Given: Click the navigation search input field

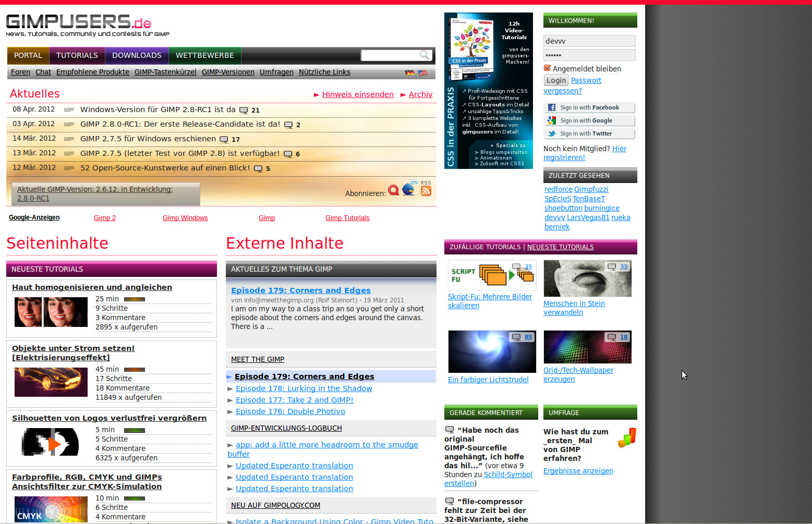Looking at the screenshot, I should pyautogui.click(x=390, y=55).
